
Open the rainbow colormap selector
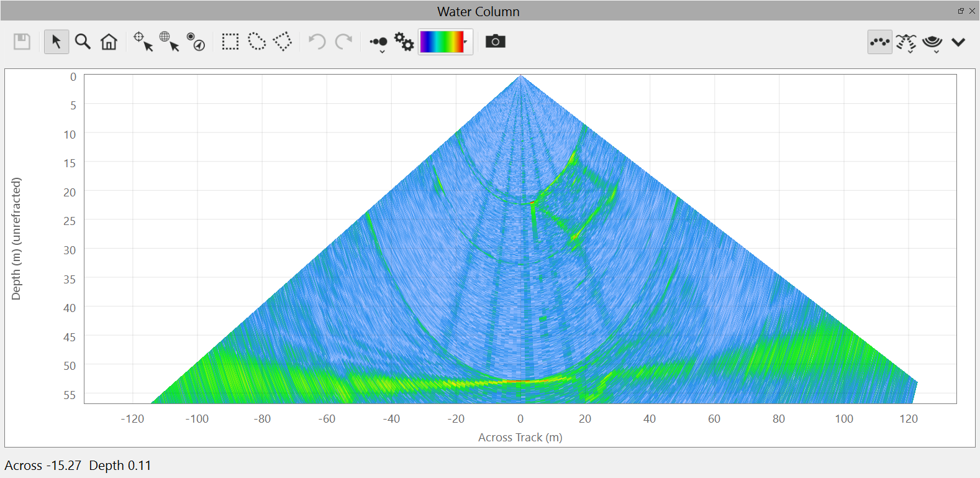point(445,42)
